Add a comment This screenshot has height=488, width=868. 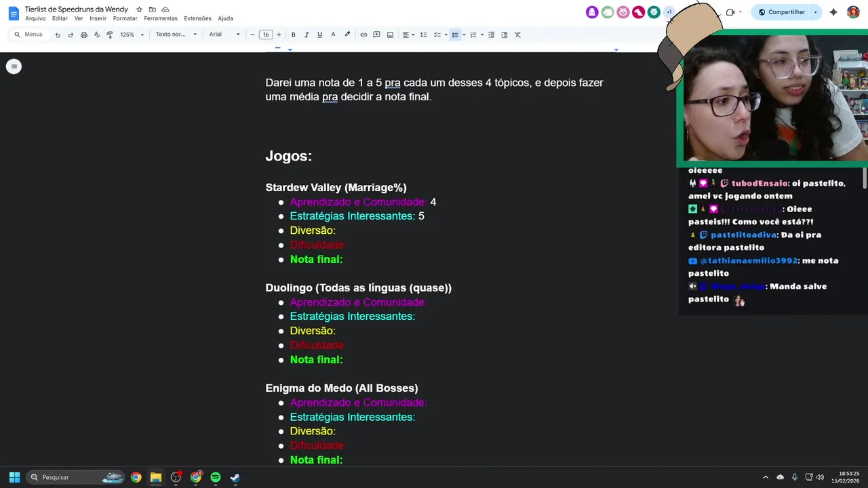[x=376, y=35]
